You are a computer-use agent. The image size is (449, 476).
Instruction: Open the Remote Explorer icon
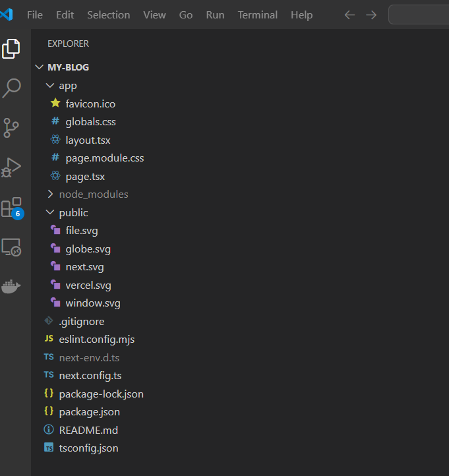point(12,247)
